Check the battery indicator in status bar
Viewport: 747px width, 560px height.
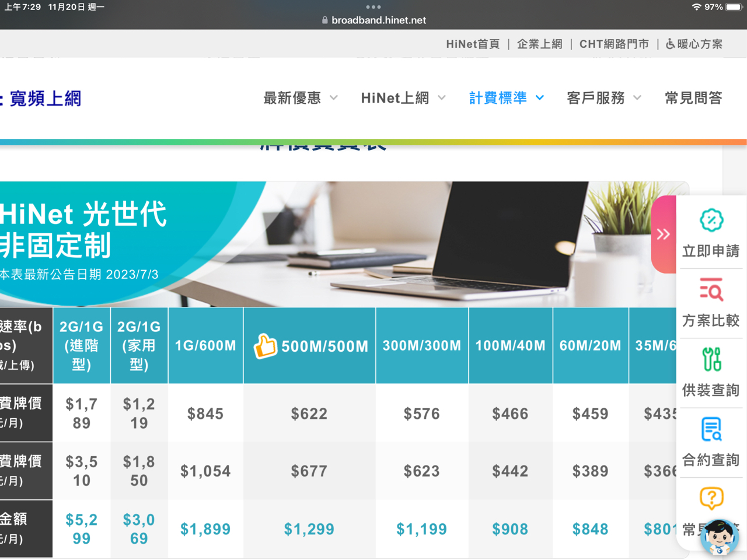pos(734,7)
